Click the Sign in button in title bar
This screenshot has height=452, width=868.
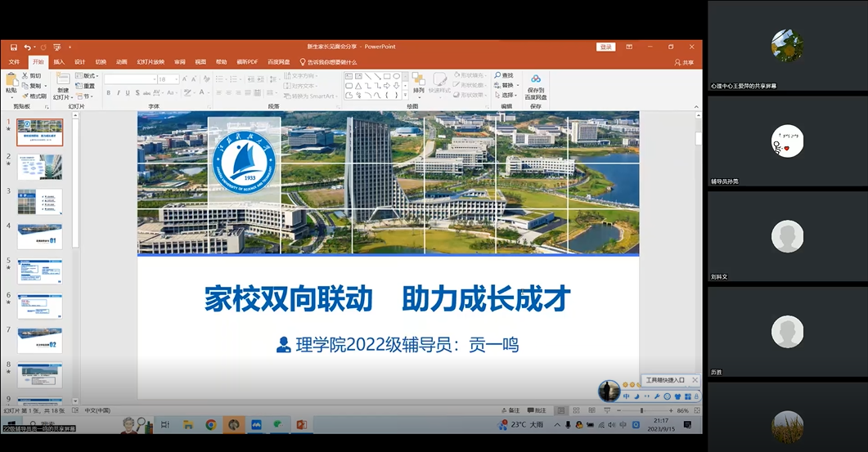[605, 47]
